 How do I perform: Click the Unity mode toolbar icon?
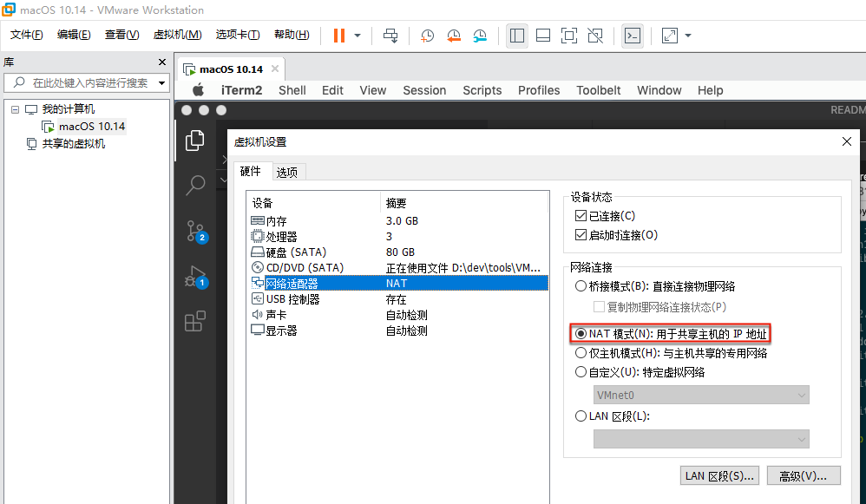coord(595,36)
